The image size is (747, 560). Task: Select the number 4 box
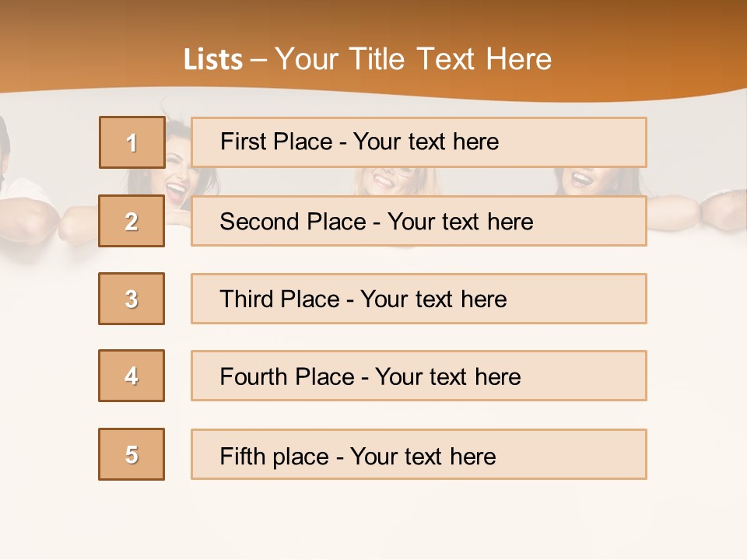[132, 376]
